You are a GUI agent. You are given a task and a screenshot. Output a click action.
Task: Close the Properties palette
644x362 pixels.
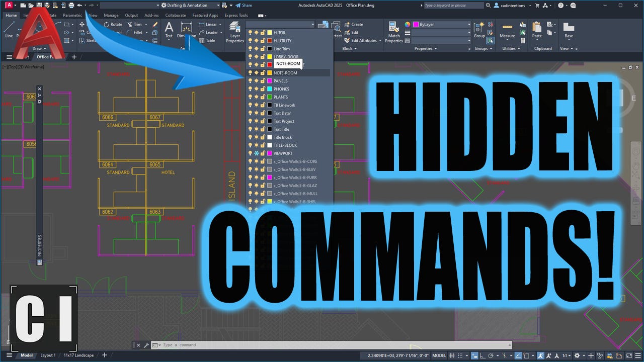pyautogui.click(x=40, y=89)
